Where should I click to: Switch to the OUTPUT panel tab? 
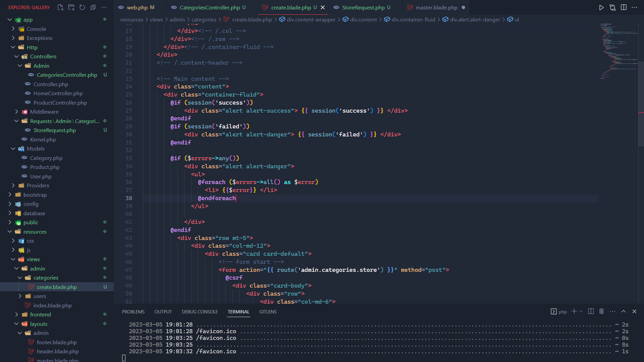(163, 312)
